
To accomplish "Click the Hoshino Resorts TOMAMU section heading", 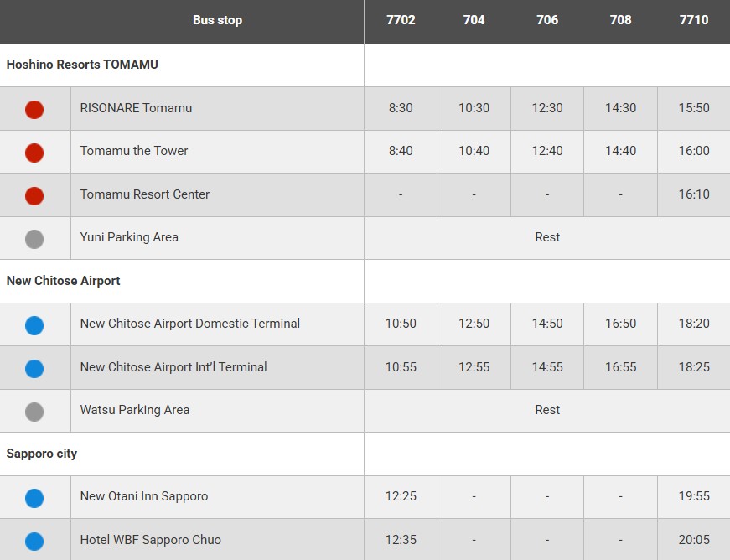I will pyautogui.click(x=82, y=65).
